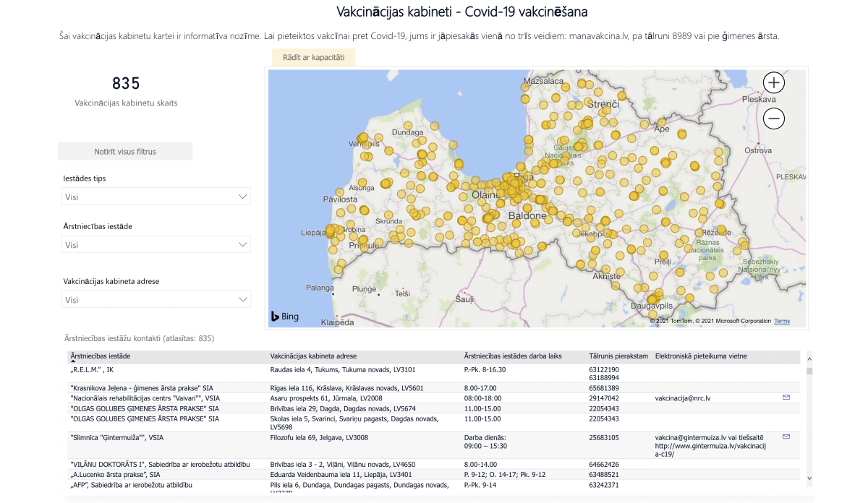This screenshot has width=868, height=503.
Task: Click the Bing logo on the map
Action: tap(285, 317)
